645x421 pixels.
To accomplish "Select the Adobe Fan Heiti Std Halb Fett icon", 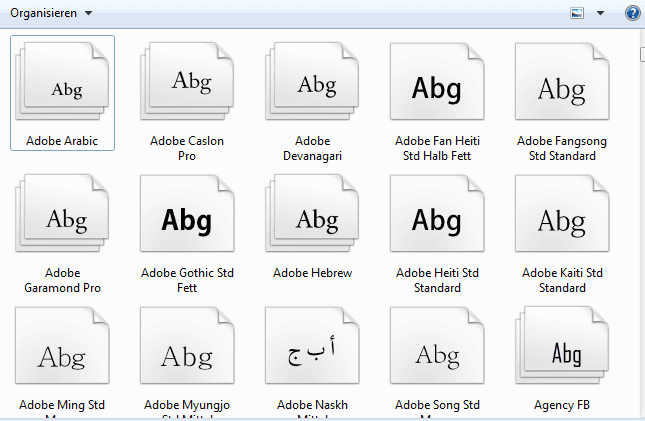I will 437,81.
